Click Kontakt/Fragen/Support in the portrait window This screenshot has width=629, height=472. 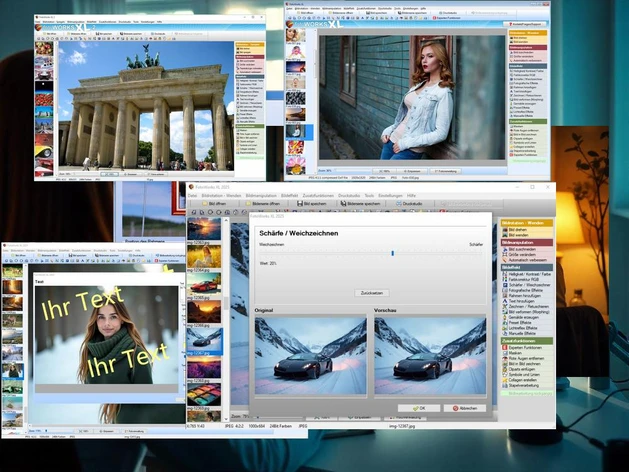click(527, 24)
